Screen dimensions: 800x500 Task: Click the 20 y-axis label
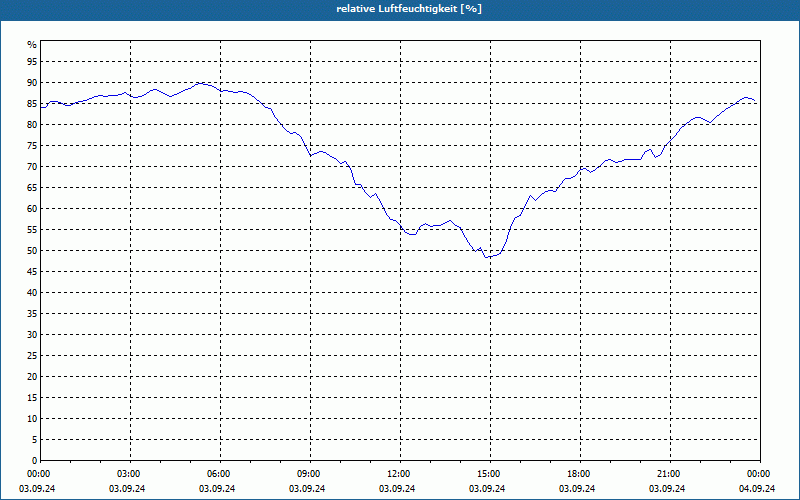click(32, 377)
